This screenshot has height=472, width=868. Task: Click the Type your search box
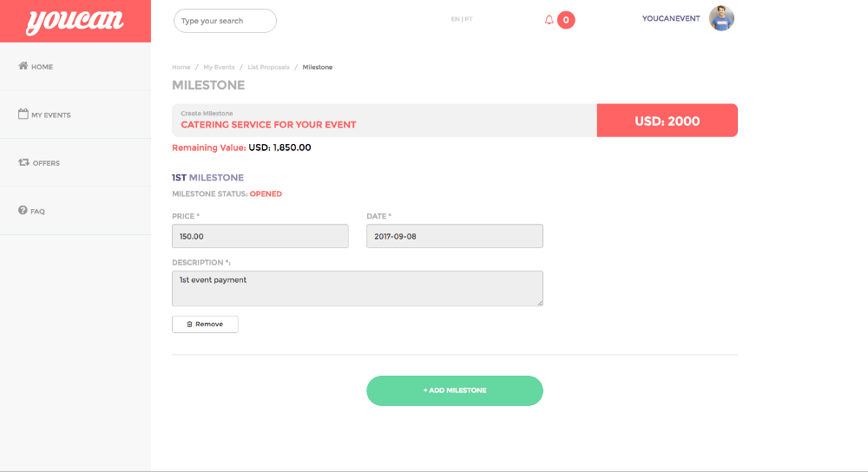pyautogui.click(x=225, y=21)
